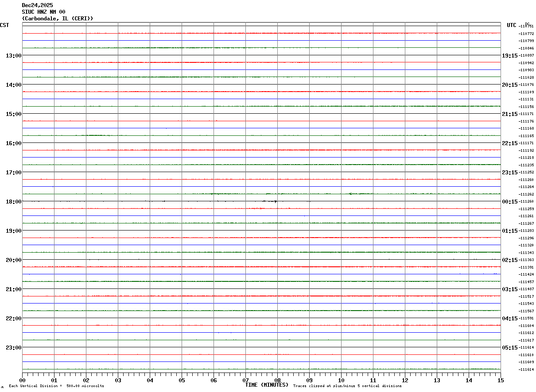
Task: Click the 22:15 UTC time label
Action: pyautogui.click(x=509, y=143)
